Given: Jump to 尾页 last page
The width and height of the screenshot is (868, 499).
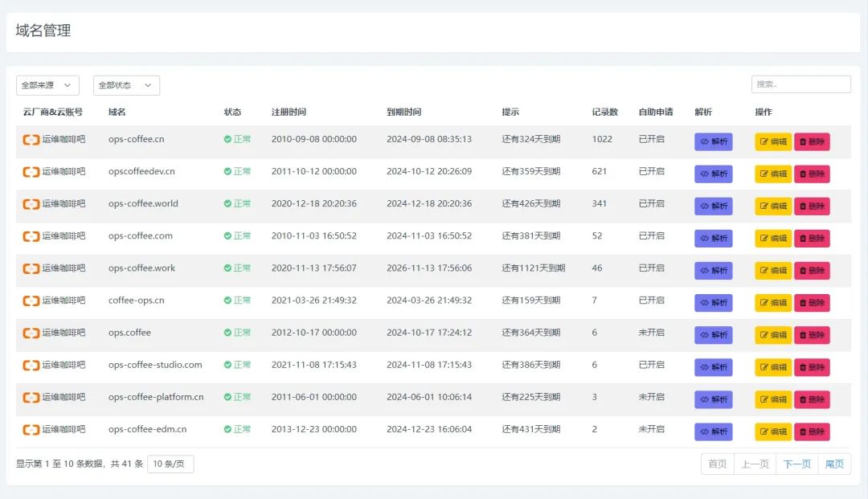Looking at the screenshot, I should click(x=834, y=464).
